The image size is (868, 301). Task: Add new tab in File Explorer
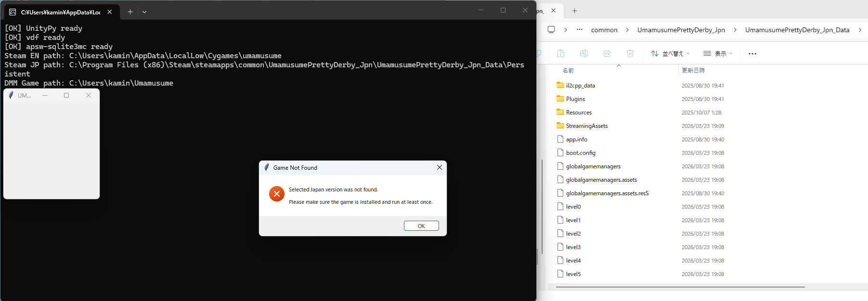(x=574, y=11)
